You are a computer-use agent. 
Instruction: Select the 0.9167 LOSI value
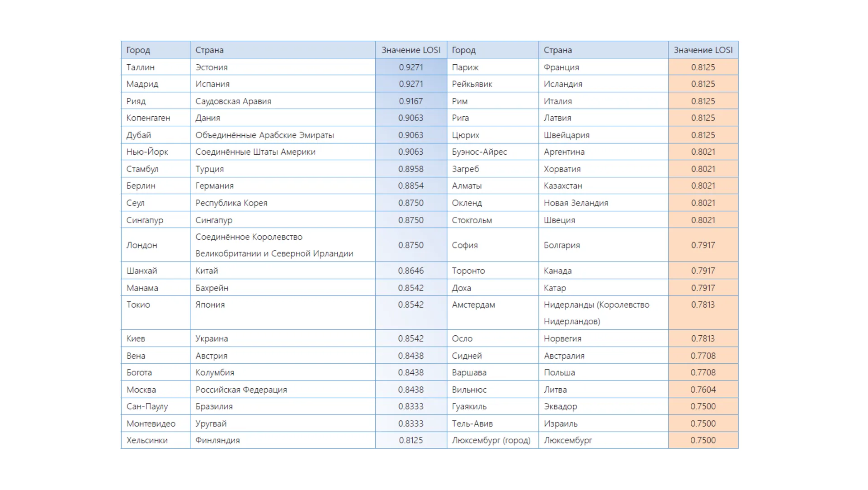click(x=411, y=101)
